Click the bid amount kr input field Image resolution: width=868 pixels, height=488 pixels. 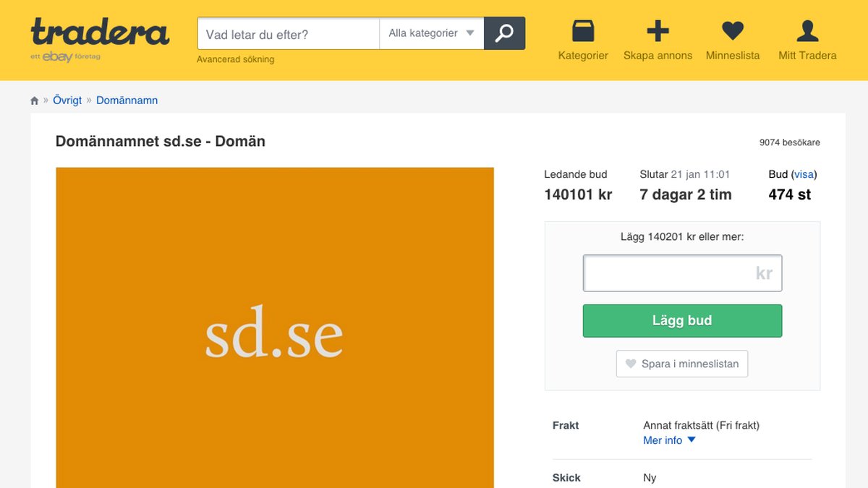click(x=682, y=273)
